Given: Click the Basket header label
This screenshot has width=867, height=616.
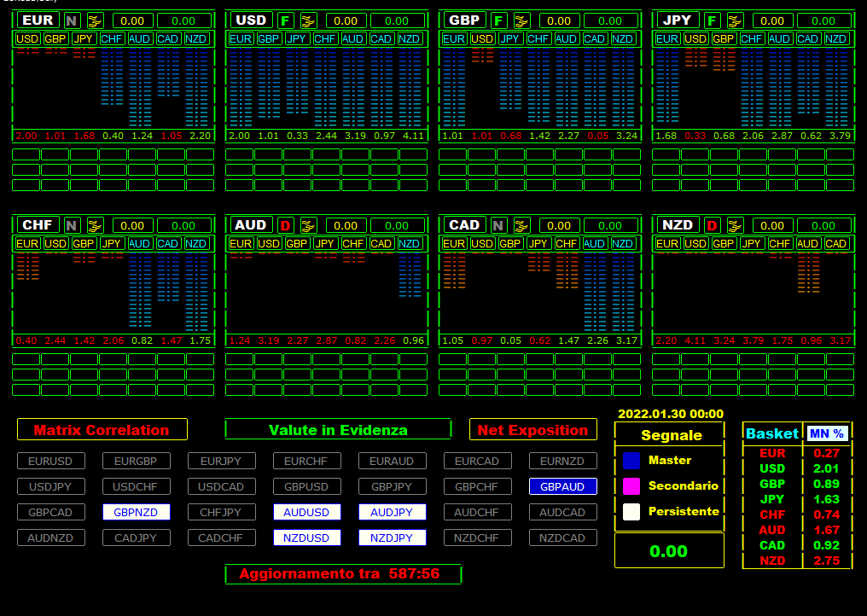Looking at the screenshot, I should tap(772, 433).
